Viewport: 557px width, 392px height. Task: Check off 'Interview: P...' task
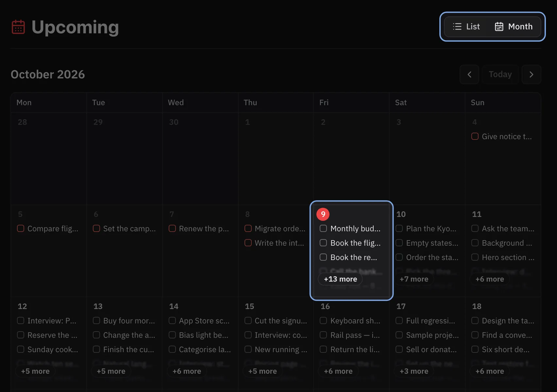(21, 320)
